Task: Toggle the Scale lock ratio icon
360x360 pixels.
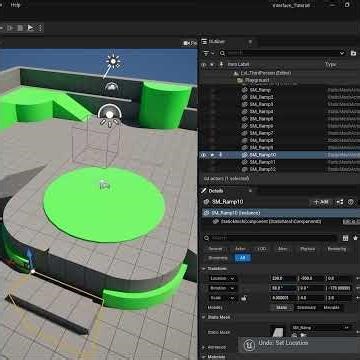Action: click(244, 298)
